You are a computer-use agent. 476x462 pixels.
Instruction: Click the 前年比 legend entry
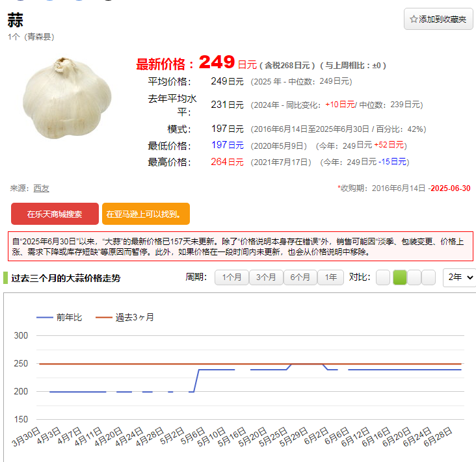59,317
